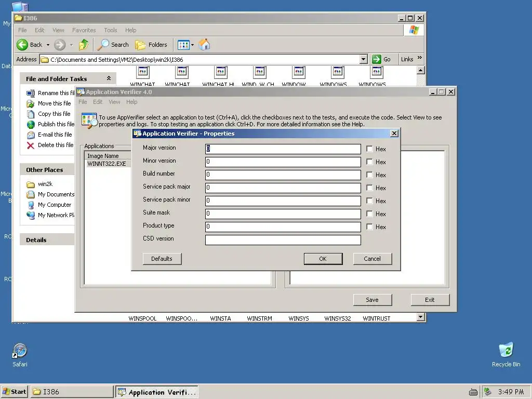
Task: Collapse File and Folder Tasks panel
Action: (x=109, y=78)
